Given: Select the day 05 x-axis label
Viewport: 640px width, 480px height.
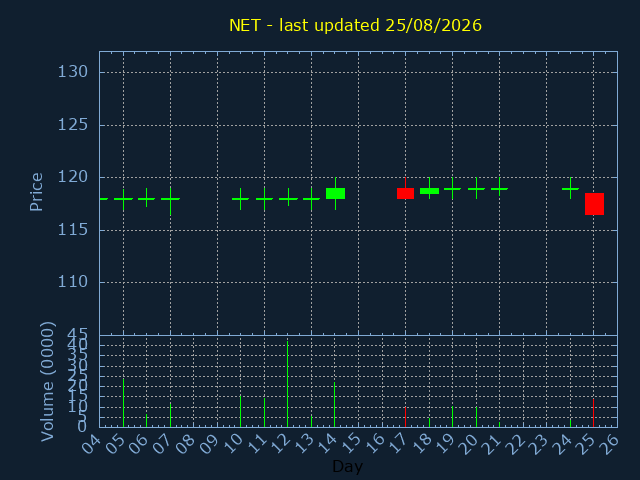Looking at the screenshot, I should [115, 443].
